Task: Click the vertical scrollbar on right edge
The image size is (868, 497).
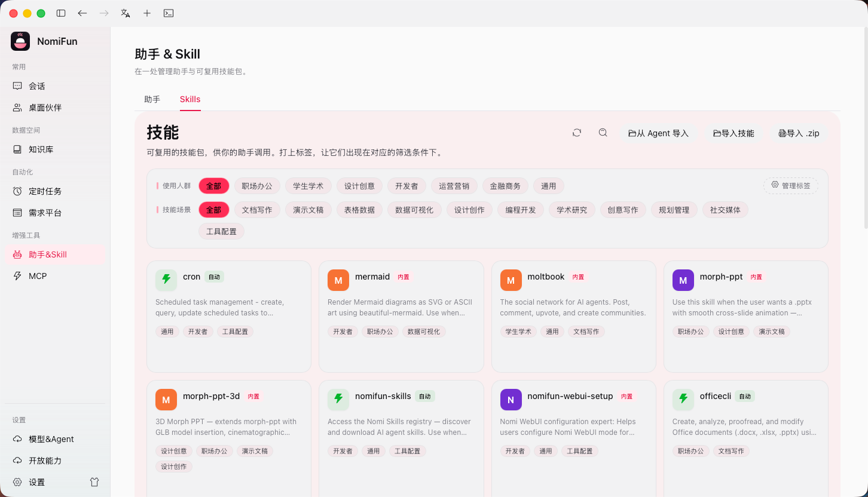Action: [865, 128]
